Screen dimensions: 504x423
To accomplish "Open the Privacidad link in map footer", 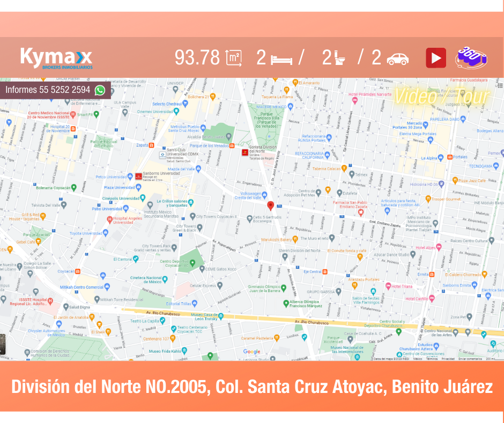I will coord(448,359).
